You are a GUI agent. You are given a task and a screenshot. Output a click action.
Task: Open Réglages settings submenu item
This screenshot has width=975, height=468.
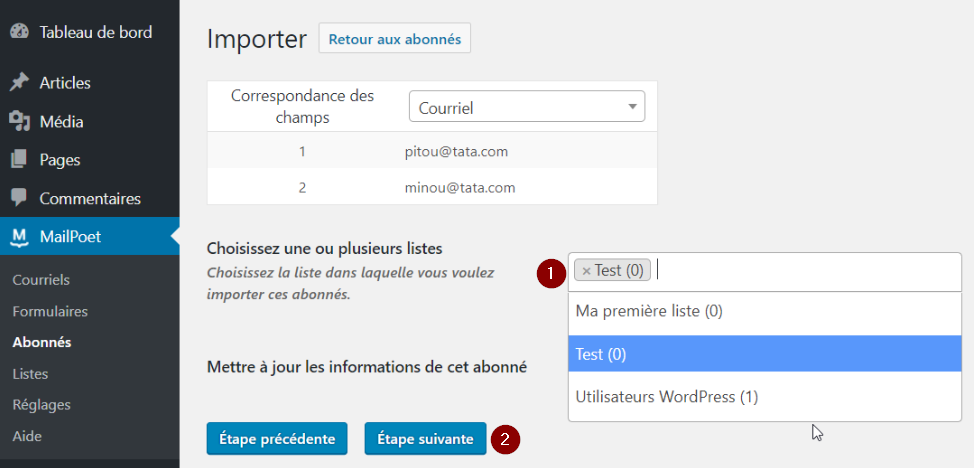pos(41,405)
